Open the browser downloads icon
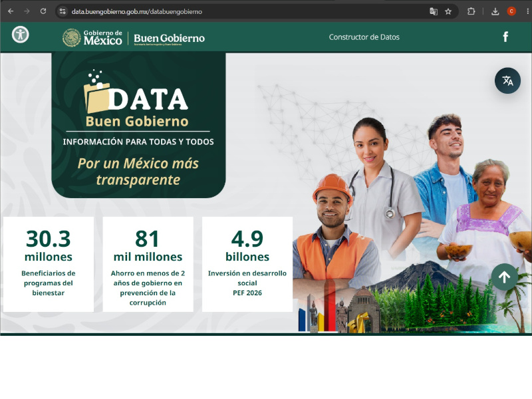532x399 pixels. [x=495, y=11]
